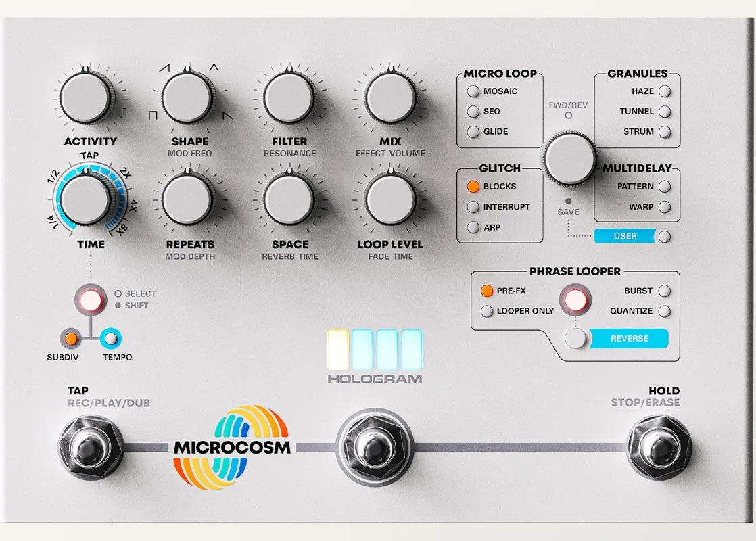Select the Interrupt glitch effect
Viewport: 756px width, 541px height.
(x=472, y=207)
